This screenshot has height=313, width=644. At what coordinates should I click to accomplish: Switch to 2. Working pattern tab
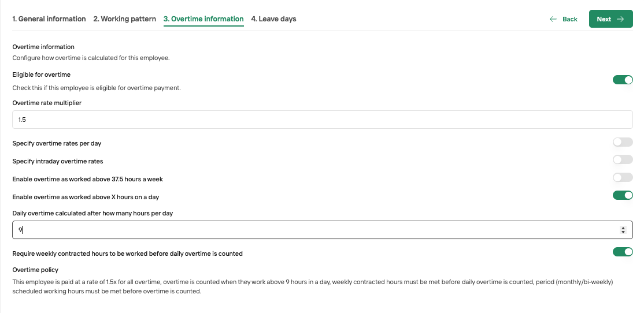tap(124, 19)
